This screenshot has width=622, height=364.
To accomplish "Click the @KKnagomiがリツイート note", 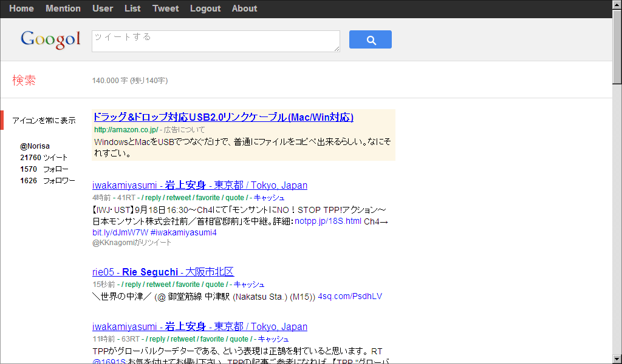I will coord(132,243).
